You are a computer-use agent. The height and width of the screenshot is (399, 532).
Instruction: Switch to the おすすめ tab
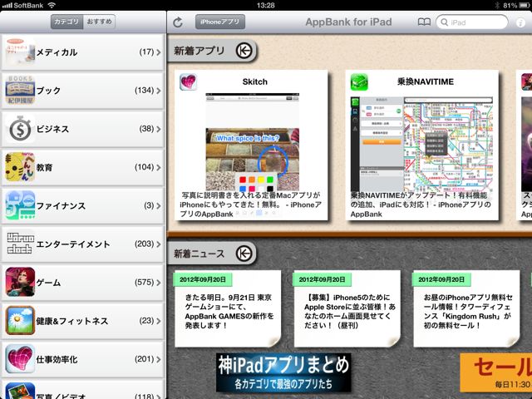99,22
